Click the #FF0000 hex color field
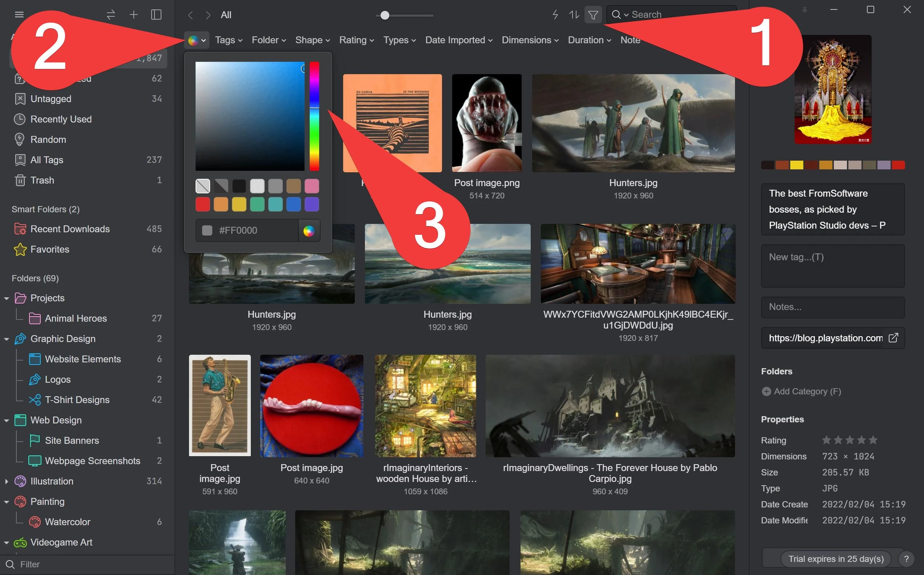This screenshot has width=924, height=575. [247, 230]
